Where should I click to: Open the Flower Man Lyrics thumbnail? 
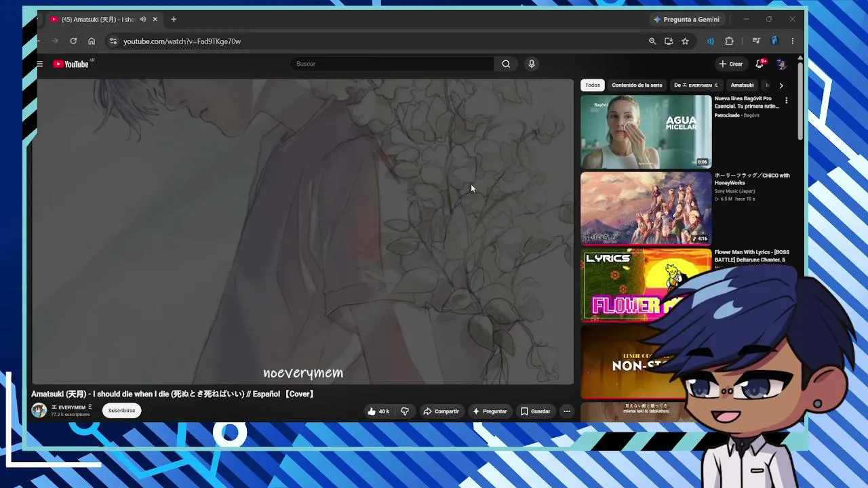[646, 285]
